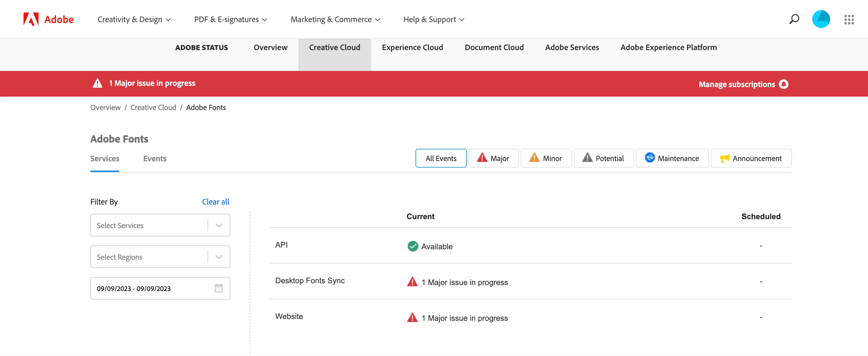Click the search magnifier icon
The width and height of the screenshot is (868, 356).
point(794,19)
